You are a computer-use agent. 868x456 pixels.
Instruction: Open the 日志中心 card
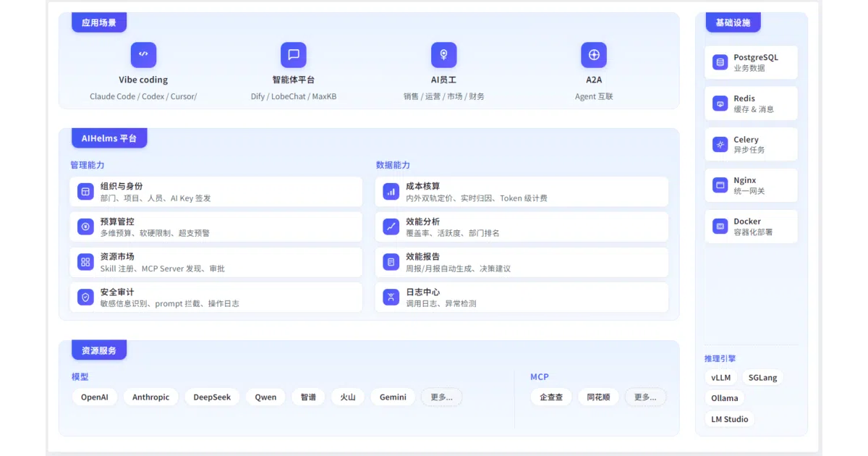522,297
